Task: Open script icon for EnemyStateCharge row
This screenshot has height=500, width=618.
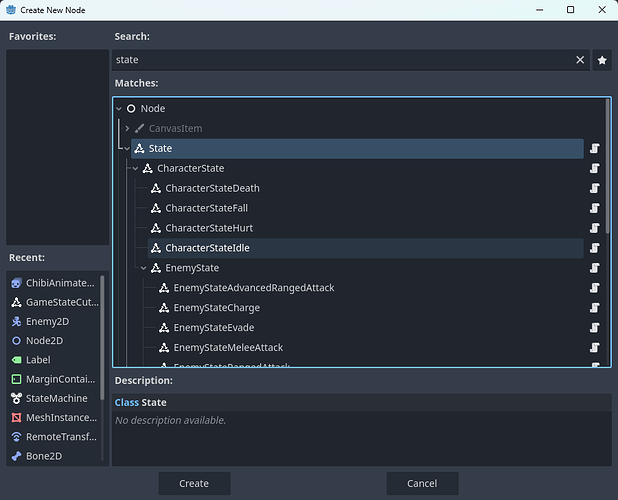Action: tap(594, 308)
